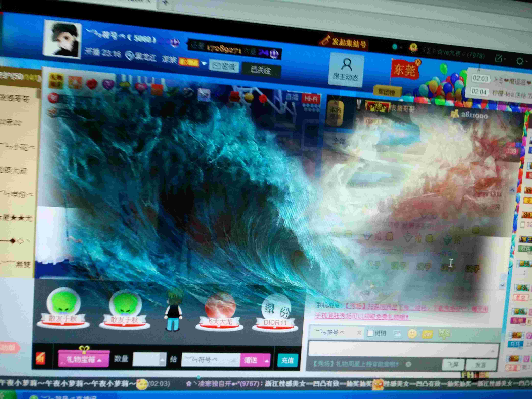Click the teal online status dot
The image size is (532, 399).
[395, 47]
